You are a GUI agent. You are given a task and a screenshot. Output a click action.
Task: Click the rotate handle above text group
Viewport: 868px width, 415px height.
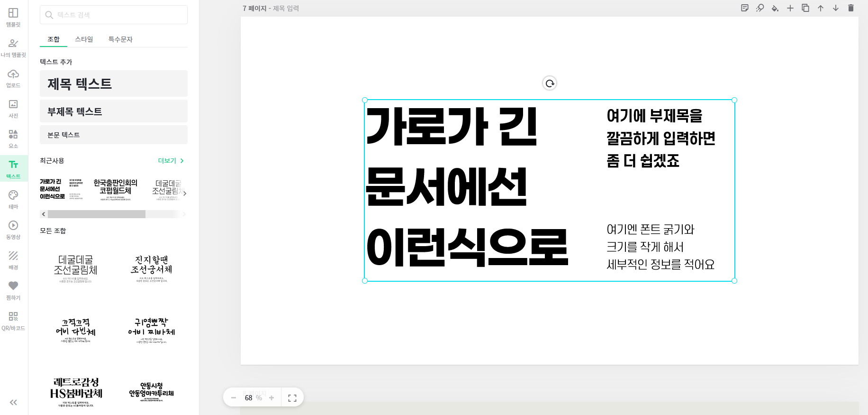point(550,83)
